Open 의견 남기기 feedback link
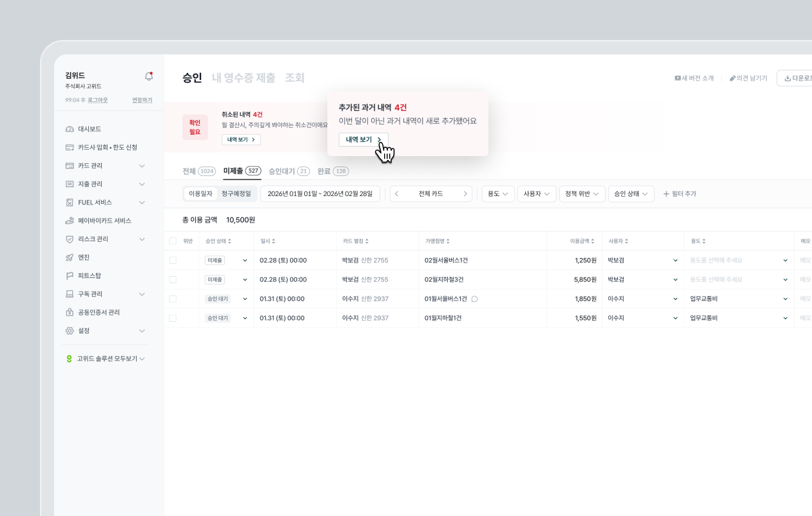The height and width of the screenshot is (516, 812). [748, 78]
